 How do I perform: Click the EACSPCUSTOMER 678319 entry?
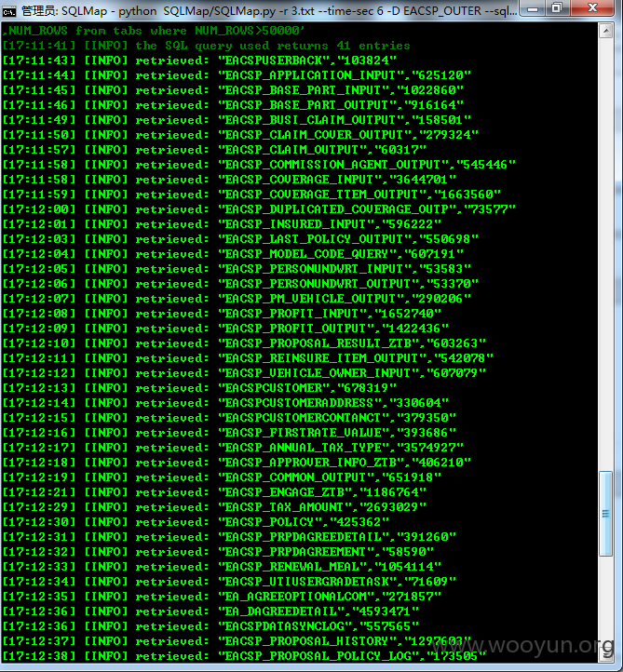199,388
